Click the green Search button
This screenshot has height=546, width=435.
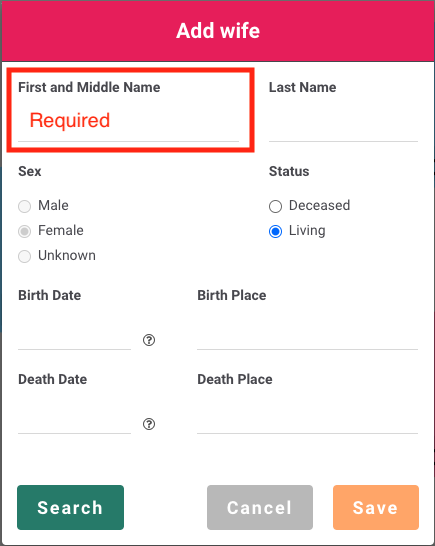[70, 507]
